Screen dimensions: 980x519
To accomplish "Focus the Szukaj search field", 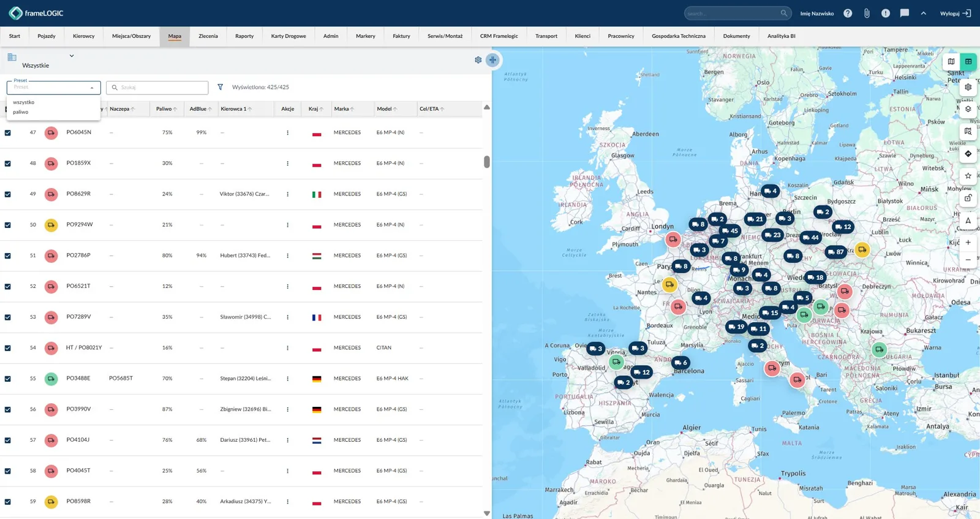I will click(157, 88).
